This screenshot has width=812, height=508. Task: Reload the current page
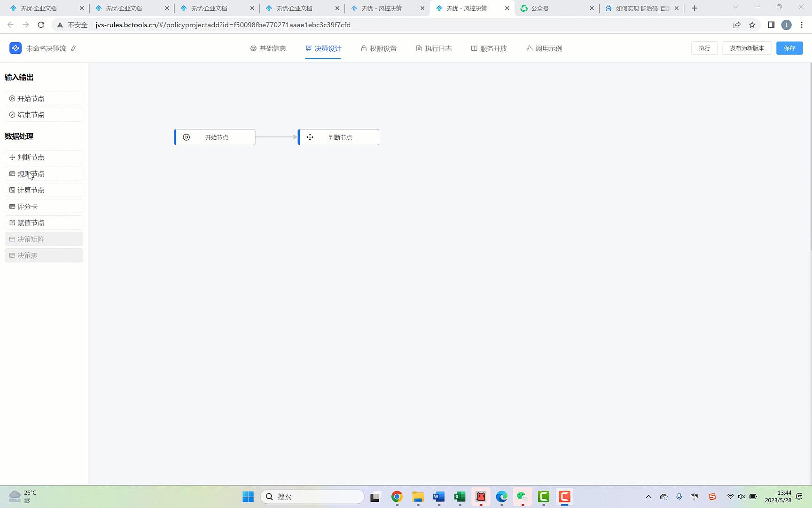coord(41,25)
